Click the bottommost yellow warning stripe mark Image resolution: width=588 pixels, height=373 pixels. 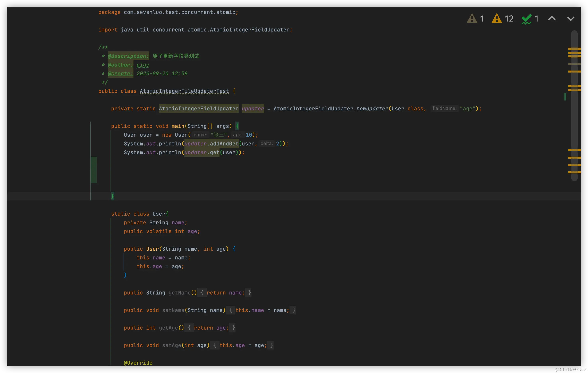tap(574, 173)
